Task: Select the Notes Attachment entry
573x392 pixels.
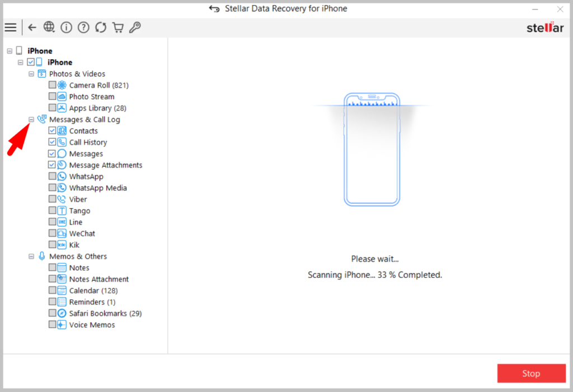Action: (99, 279)
